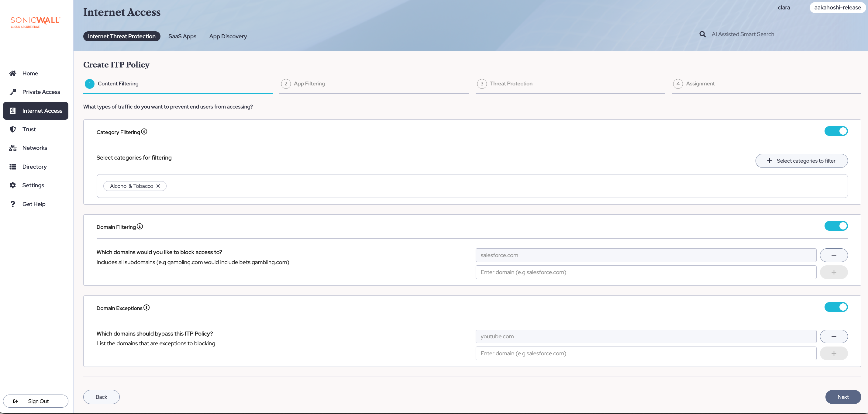868x414 pixels.
Task: Remove youtube.com with the minus button
Action: [x=834, y=336]
